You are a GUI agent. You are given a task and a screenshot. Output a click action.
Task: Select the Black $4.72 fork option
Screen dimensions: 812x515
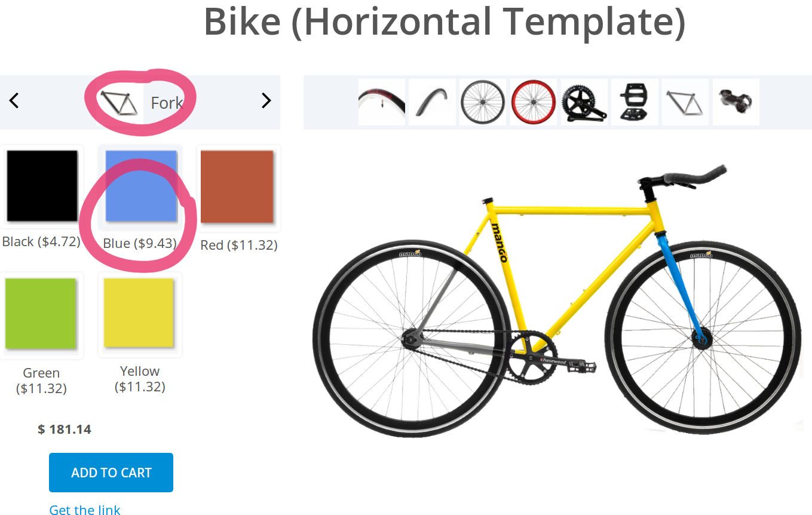pyautogui.click(x=41, y=186)
